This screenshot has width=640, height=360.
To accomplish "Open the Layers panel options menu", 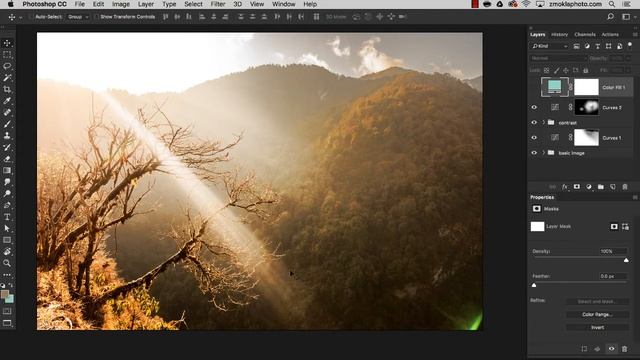I will click(x=635, y=34).
